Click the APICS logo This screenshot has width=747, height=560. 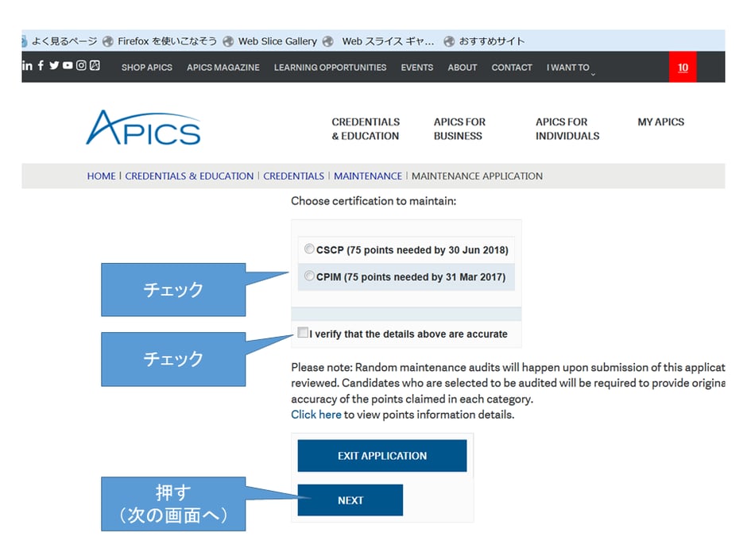point(143,127)
